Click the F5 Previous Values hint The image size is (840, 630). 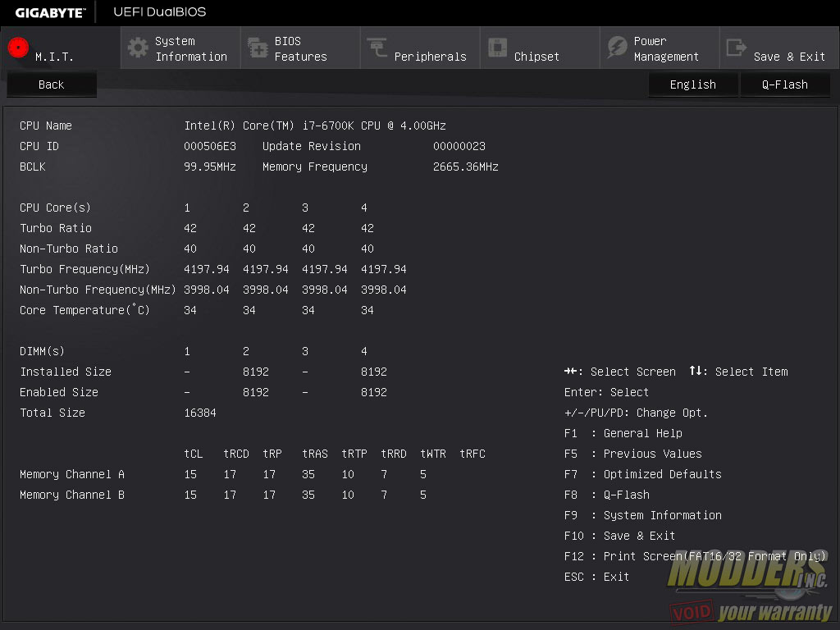click(632, 454)
